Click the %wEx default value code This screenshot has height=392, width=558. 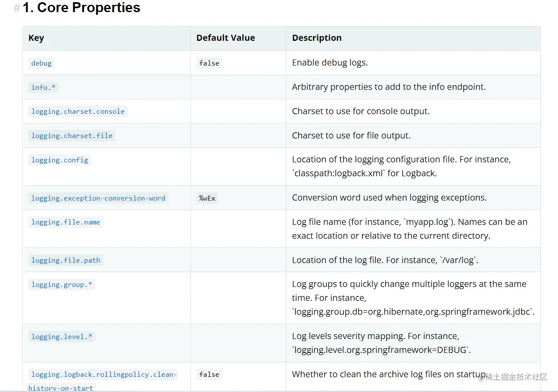click(x=207, y=198)
